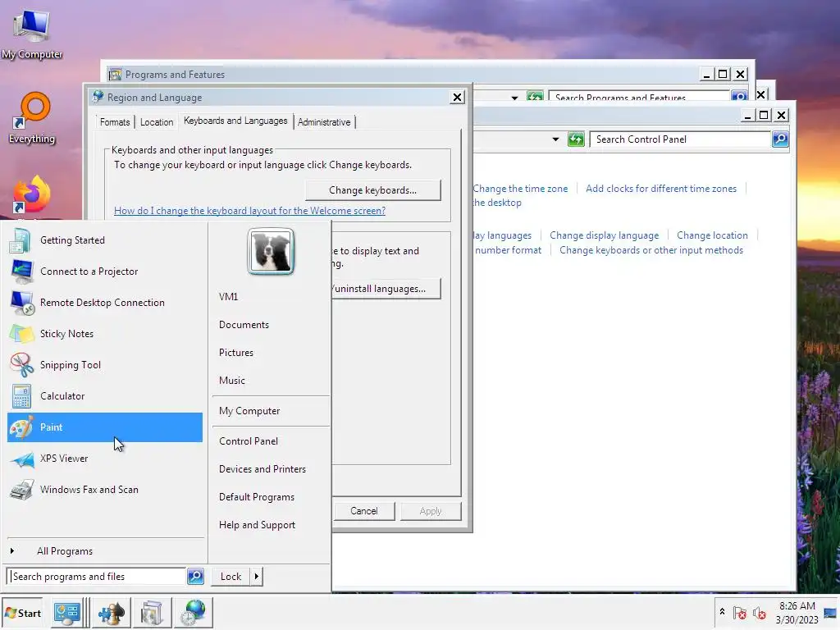The image size is (840, 630).
Task: Launch Sticky Notes
Action: point(105,334)
